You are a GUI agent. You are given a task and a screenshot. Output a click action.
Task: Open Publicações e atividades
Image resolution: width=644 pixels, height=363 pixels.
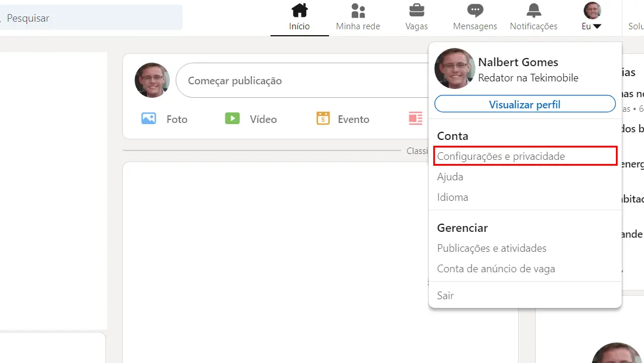tap(492, 248)
